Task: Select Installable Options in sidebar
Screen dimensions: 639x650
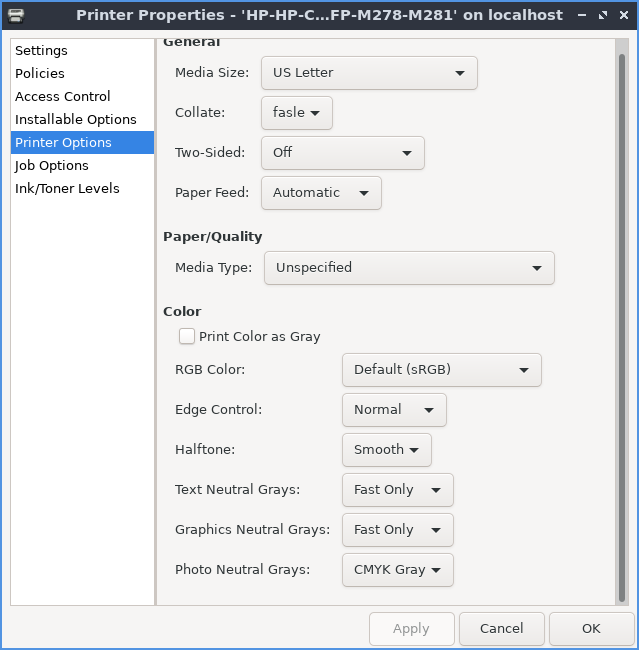Action: pos(76,120)
